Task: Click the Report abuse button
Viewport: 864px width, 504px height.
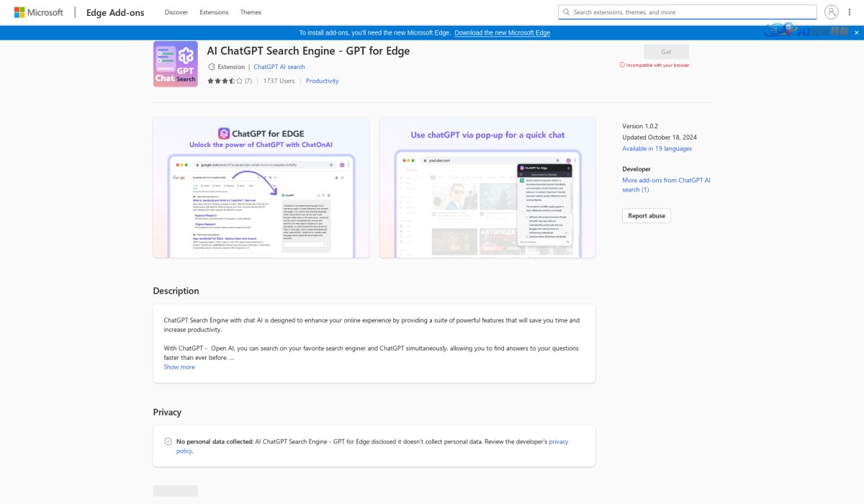Action: click(646, 215)
